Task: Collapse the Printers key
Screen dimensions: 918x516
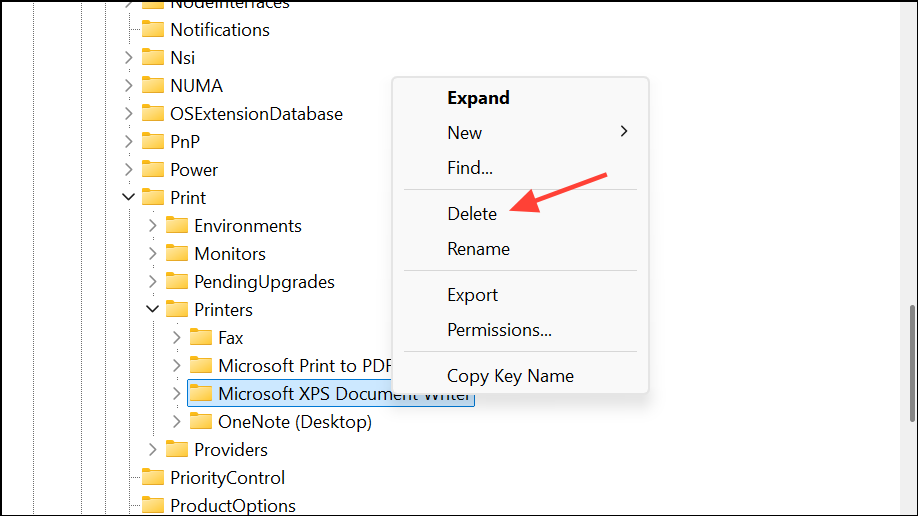Action: [x=152, y=309]
